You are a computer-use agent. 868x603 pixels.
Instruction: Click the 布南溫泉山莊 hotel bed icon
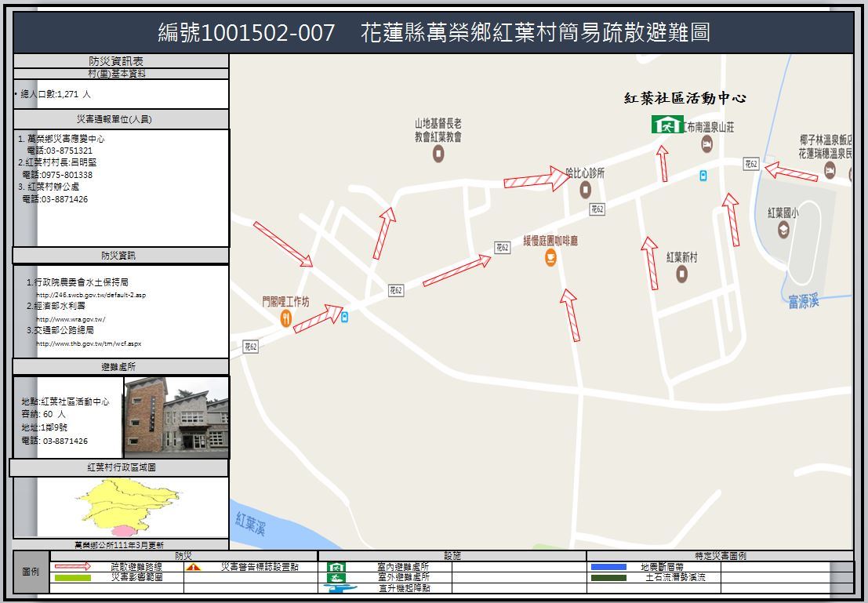point(706,143)
